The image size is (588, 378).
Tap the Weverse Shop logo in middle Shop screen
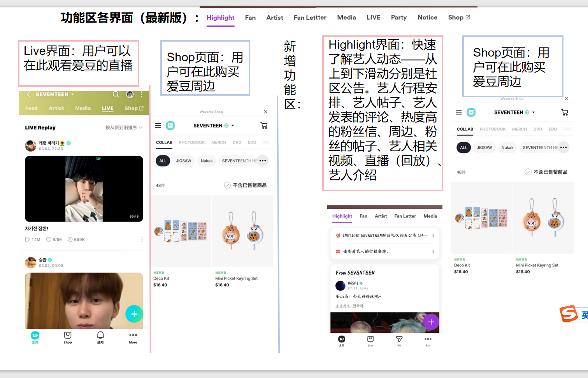[170, 126]
